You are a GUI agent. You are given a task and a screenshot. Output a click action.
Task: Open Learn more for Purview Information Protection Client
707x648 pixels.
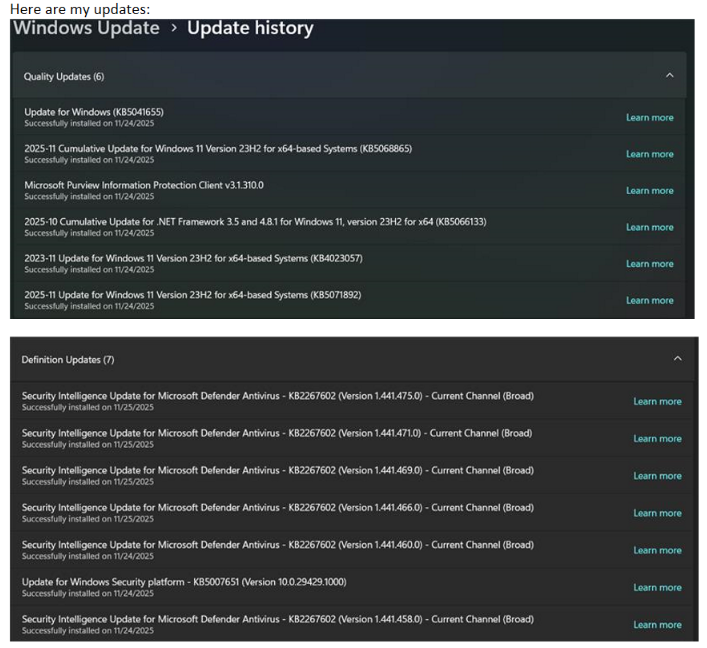coord(650,190)
